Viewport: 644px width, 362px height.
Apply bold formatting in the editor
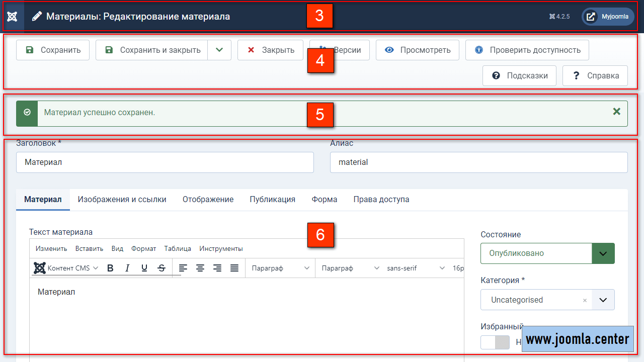[110, 268]
